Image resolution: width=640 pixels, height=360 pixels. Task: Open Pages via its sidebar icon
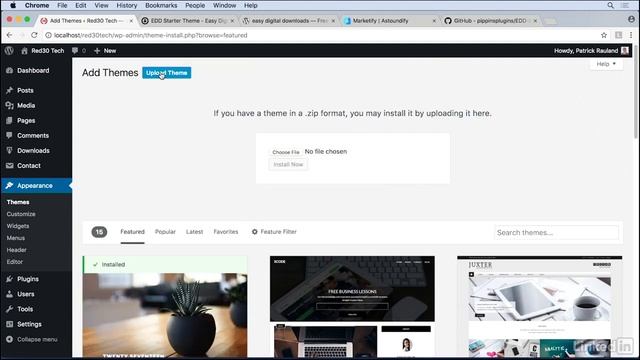tap(9, 120)
